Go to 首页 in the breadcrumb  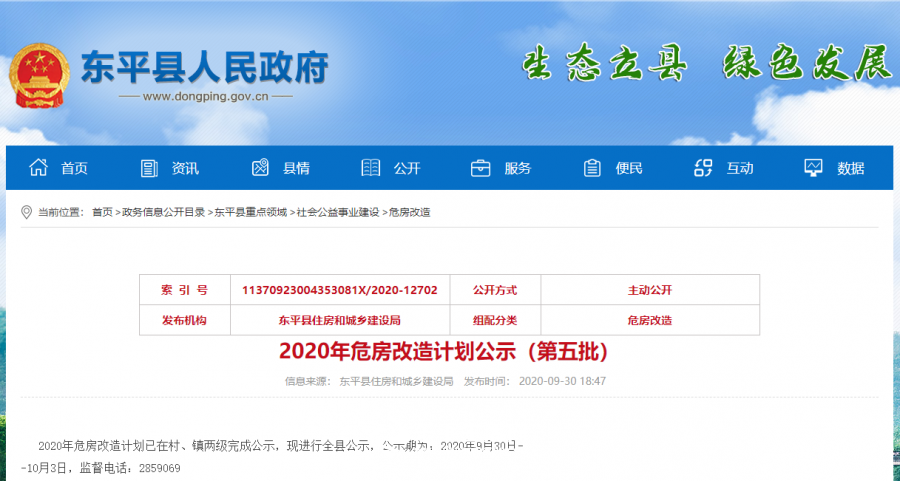(x=102, y=212)
